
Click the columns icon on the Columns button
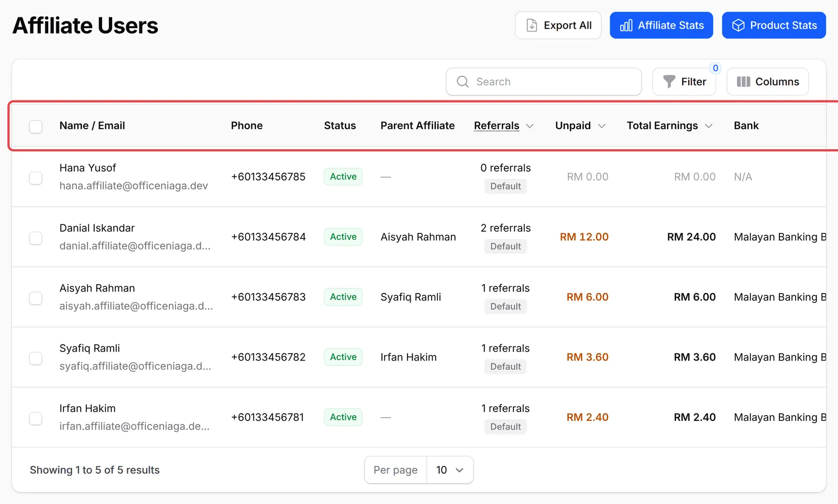click(x=743, y=82)
